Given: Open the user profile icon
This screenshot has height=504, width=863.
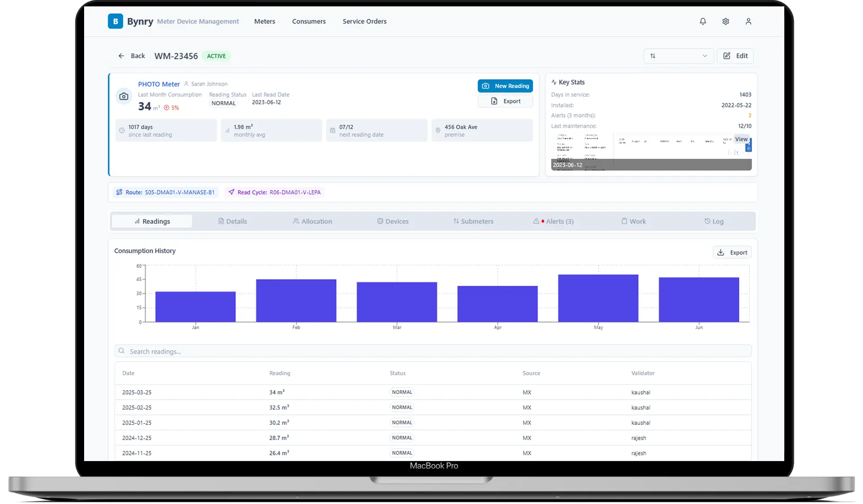Looking at the screenshot, I should tap(748, 21).
